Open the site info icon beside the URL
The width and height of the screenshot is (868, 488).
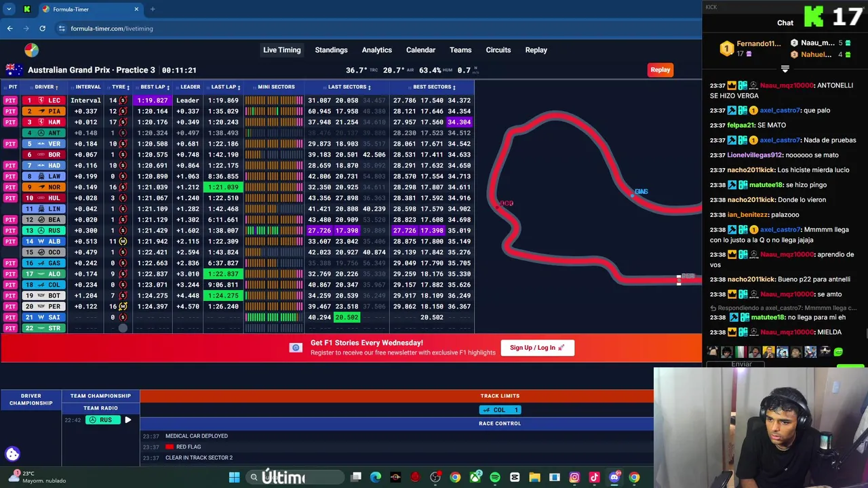[62, 28]
